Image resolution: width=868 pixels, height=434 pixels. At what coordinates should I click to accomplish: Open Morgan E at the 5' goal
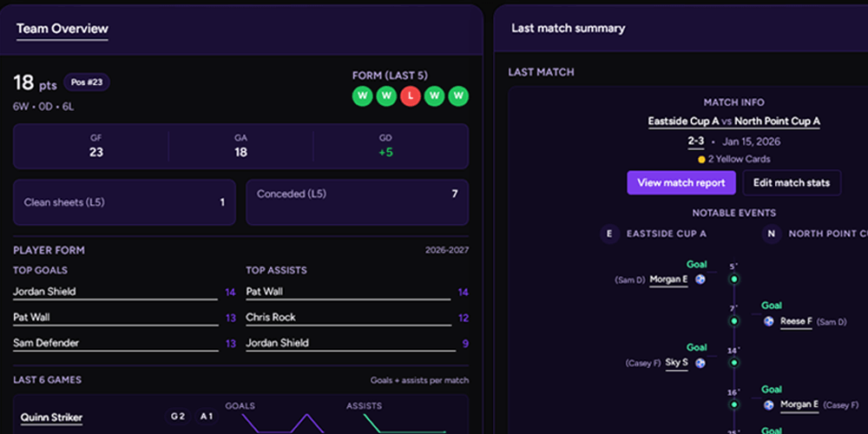pyautogui.click(x=668, y=279)
